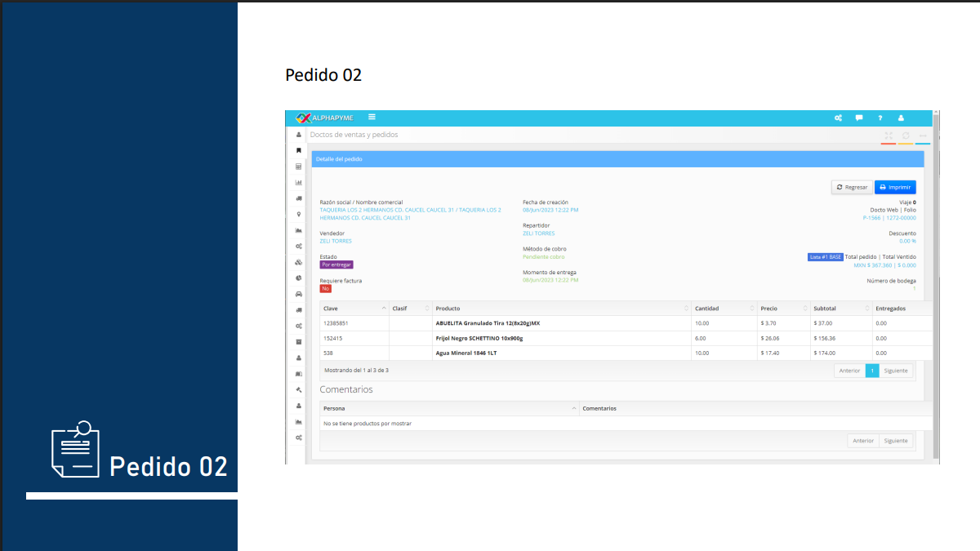This screenshot has height=551, width=980.
Task: Click the fullscreen expand icon on panel header
Action: [x=889, y=136]
